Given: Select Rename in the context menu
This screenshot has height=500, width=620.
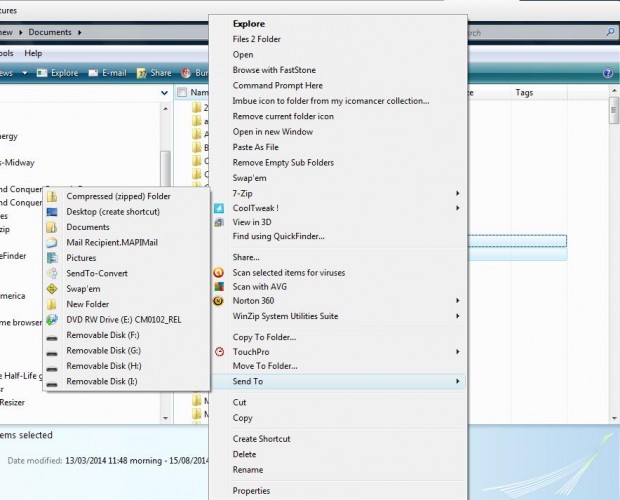Looking at the screenshot, I should click(249, 470).
